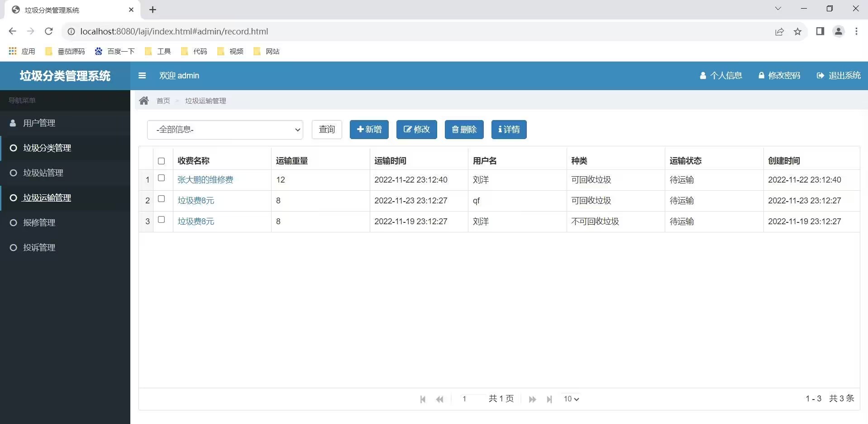Open 个人信息 in top bar
Image resolution: width=868 pixels, height=424 pixels.
pos(721,76)
